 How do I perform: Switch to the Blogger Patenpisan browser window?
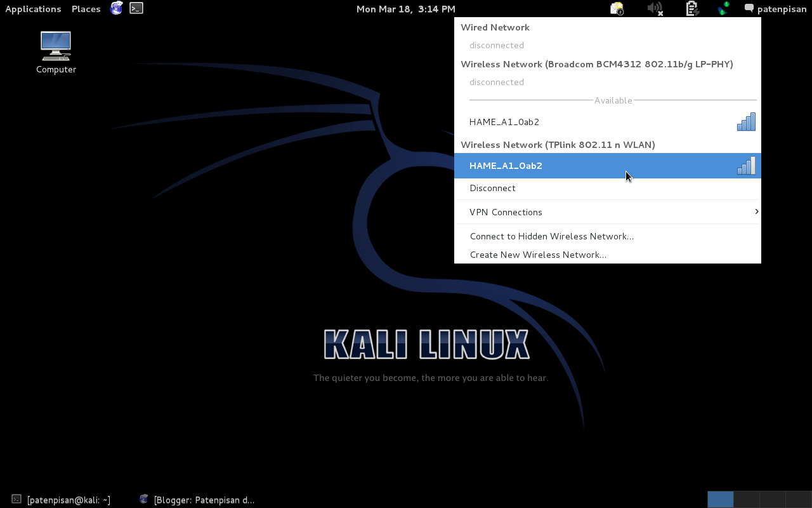197,500
